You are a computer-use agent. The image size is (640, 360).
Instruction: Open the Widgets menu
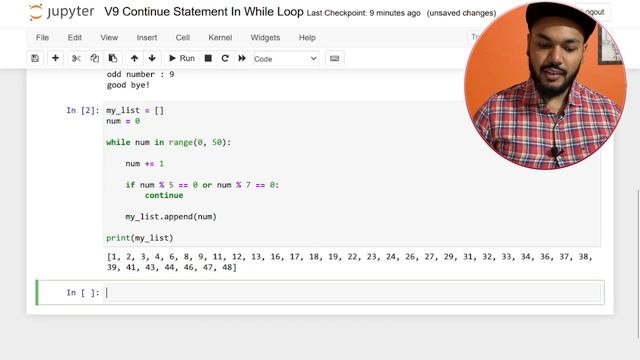265,38
